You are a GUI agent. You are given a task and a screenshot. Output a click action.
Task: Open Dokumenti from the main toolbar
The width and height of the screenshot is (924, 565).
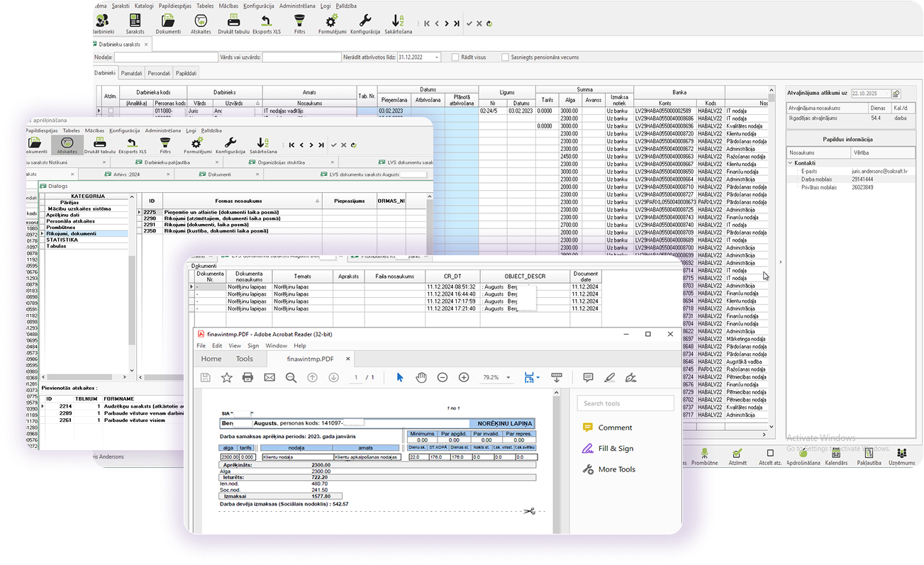pos(168,23)
